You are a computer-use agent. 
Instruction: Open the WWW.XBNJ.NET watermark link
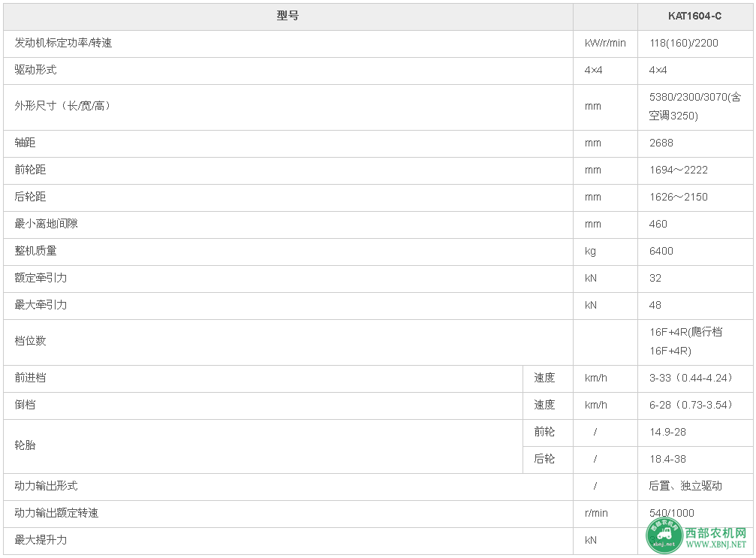tap(716, 544)
